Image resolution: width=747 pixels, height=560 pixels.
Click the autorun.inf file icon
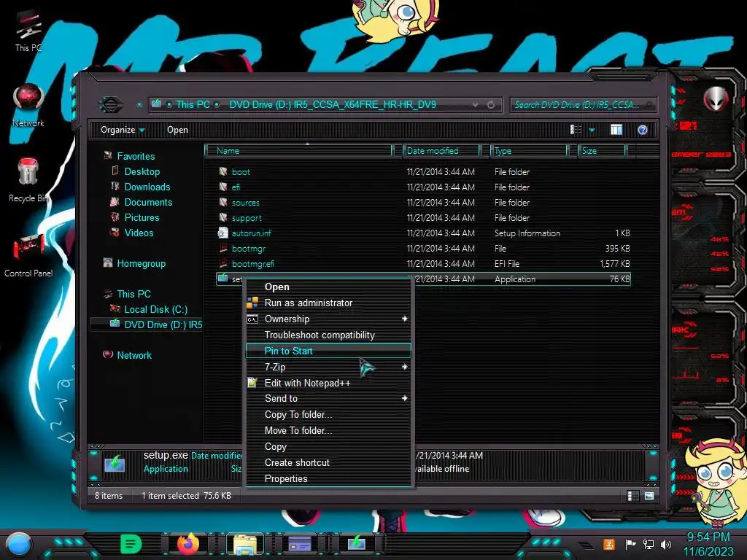222,233
